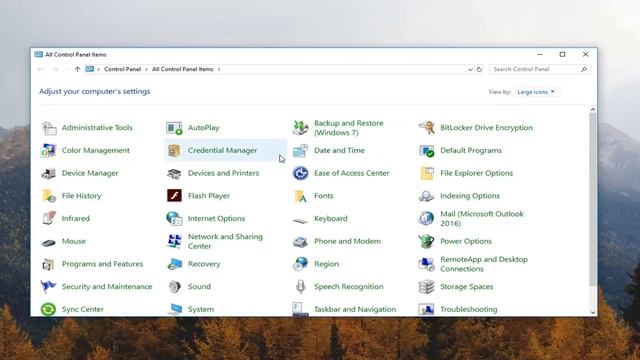
Task: Open the Region globe icon
Action: (301, 264)
